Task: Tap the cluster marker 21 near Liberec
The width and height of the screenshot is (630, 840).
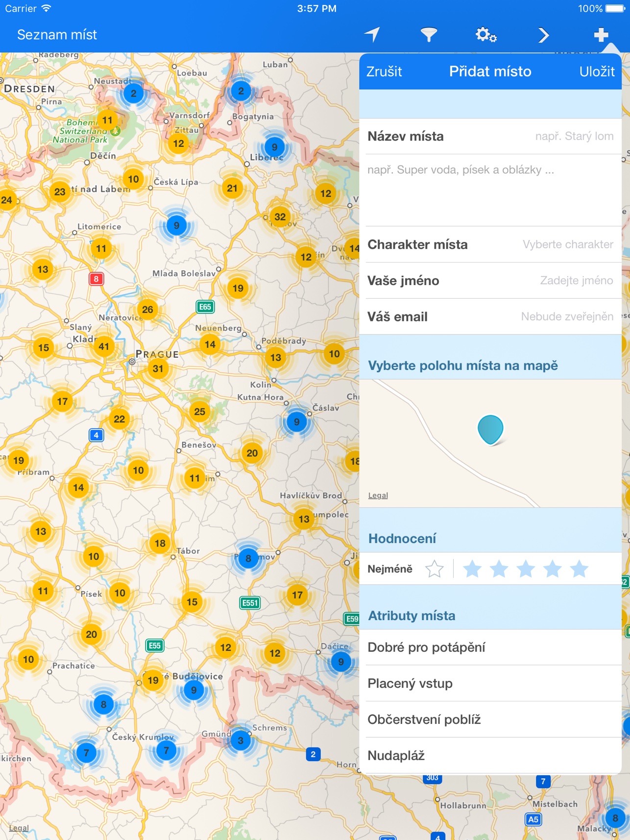Action: pos(232,188)
